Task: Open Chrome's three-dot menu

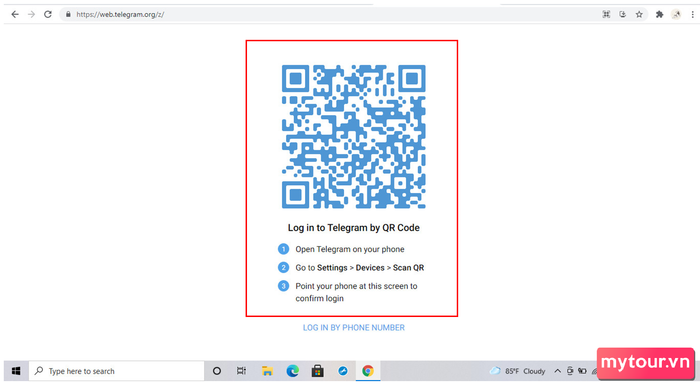Action: 692,14
